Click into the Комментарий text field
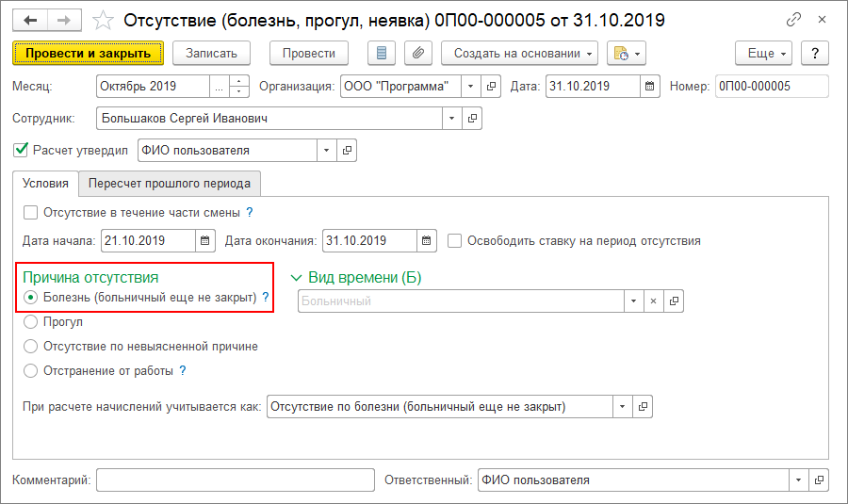The image size is (848, 504). (235, 480)
